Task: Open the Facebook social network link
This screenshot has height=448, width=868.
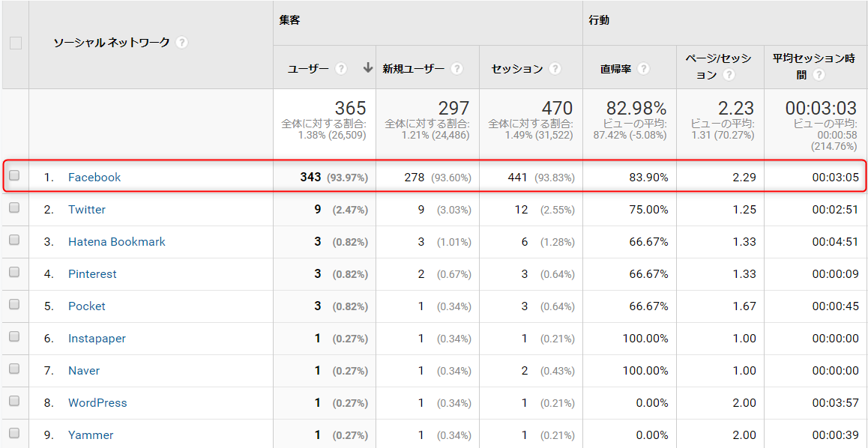Action: tap(94, 178)
